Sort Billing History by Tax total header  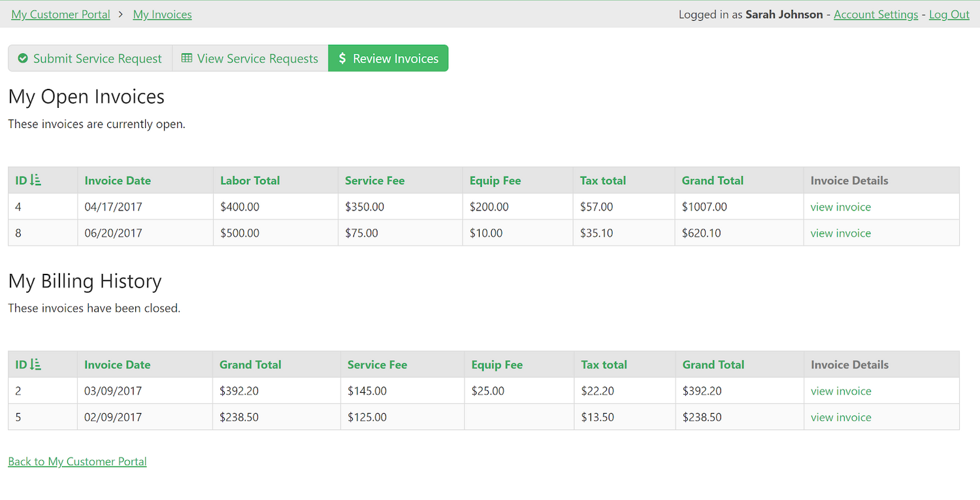coord(604,365)
